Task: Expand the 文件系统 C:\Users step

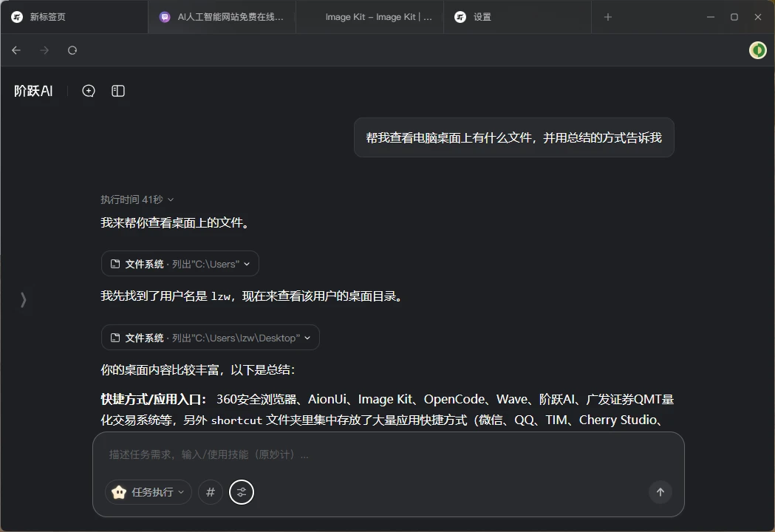Action: 180,264
